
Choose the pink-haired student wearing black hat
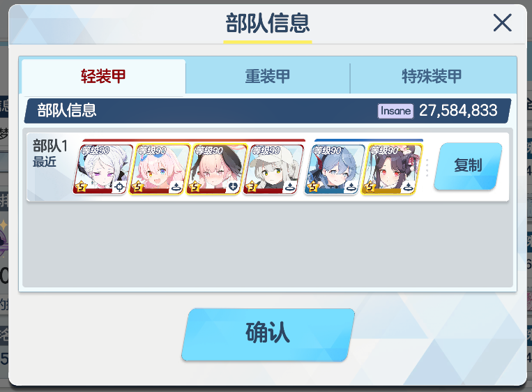click(x=216, y=169)
